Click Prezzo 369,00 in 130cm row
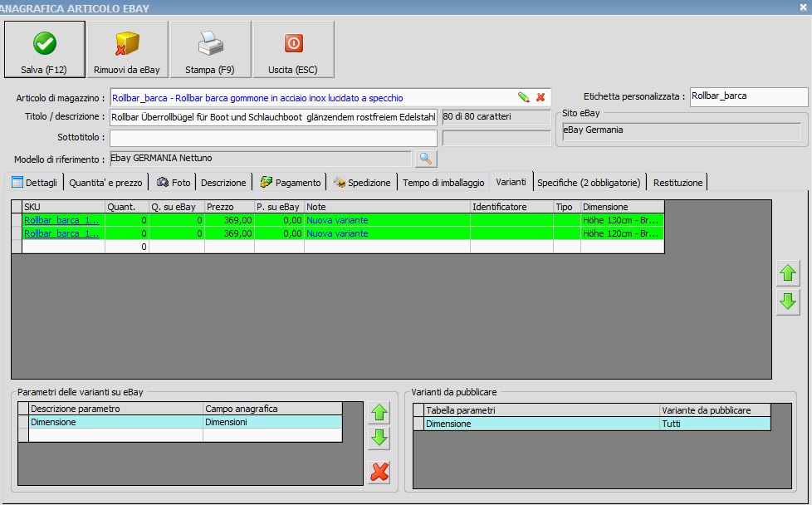Screen dimensions: 812x505 (229, 220)
